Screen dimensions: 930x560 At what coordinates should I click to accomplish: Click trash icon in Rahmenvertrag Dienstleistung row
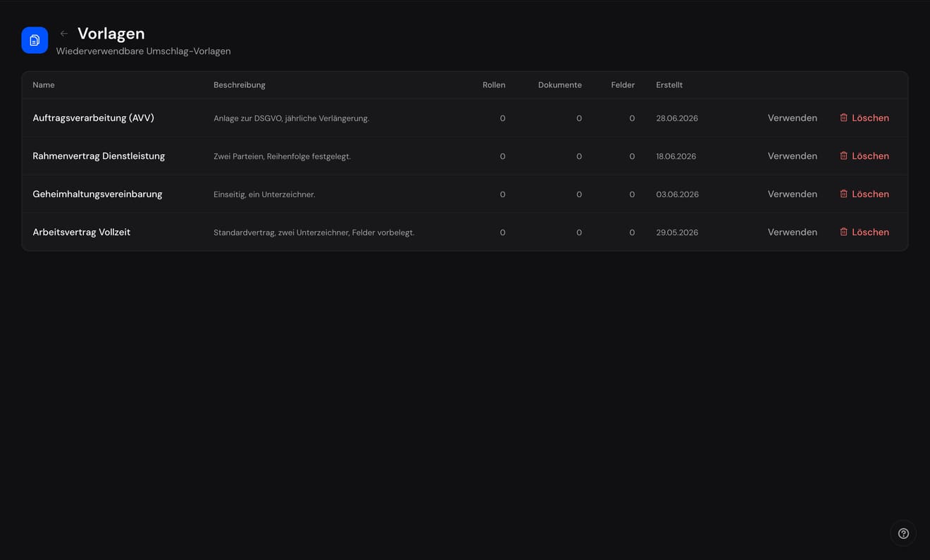843,156
